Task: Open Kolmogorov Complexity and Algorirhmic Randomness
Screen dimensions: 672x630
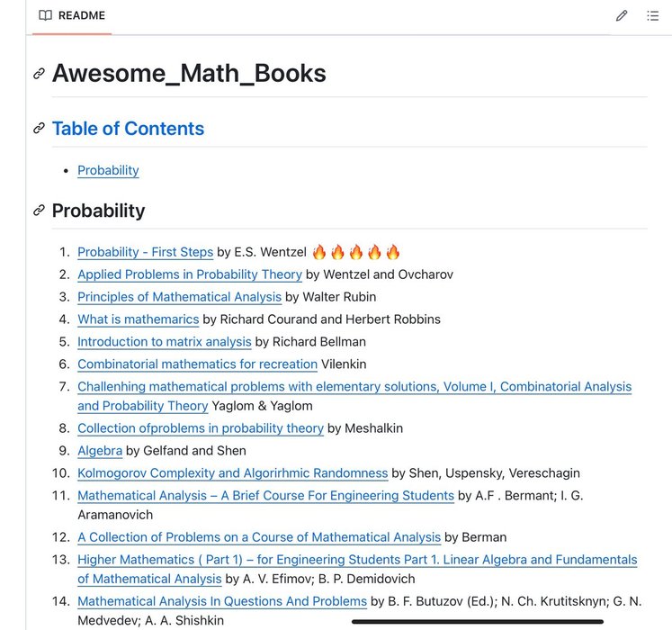Action: coord(233,473)
